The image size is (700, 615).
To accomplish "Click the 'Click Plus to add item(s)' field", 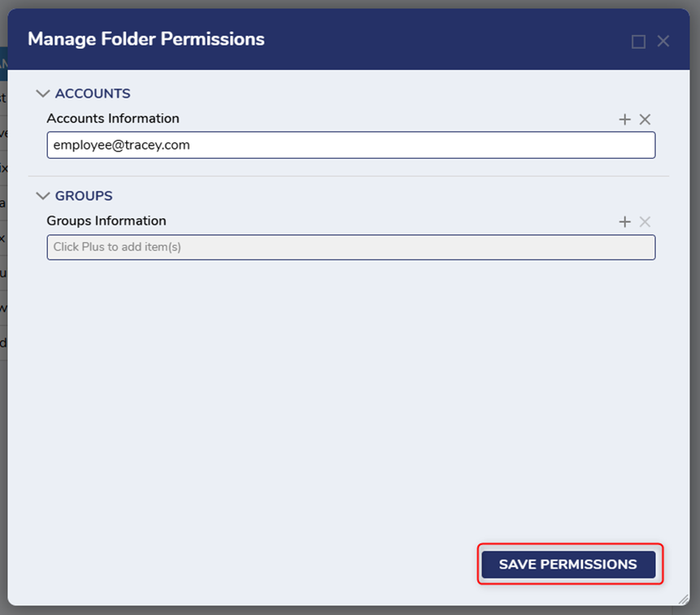I will point(350,247).
